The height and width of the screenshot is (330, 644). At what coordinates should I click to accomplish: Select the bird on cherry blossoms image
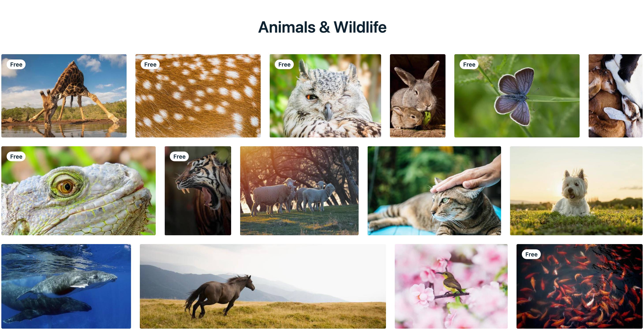coord(451,286)
